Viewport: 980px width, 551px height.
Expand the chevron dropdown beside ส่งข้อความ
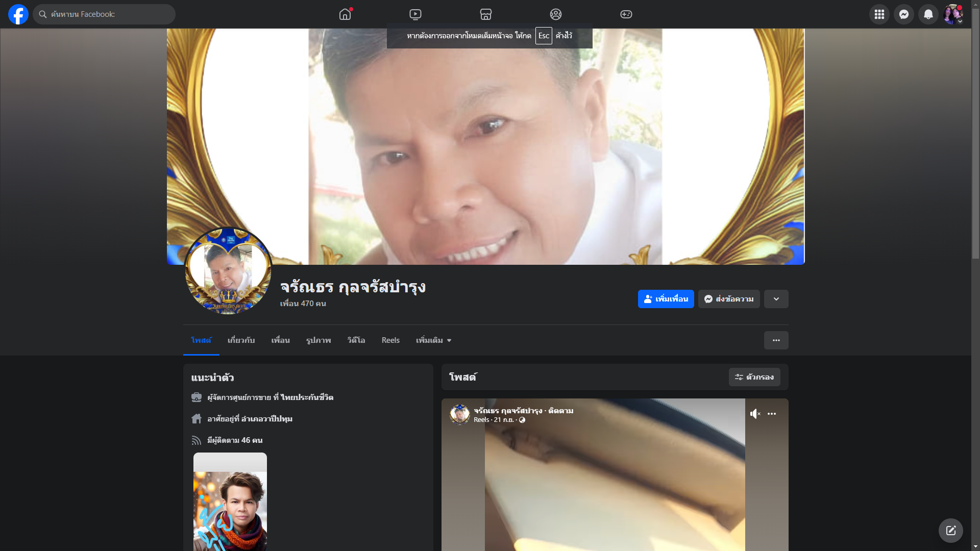[776, 299]
